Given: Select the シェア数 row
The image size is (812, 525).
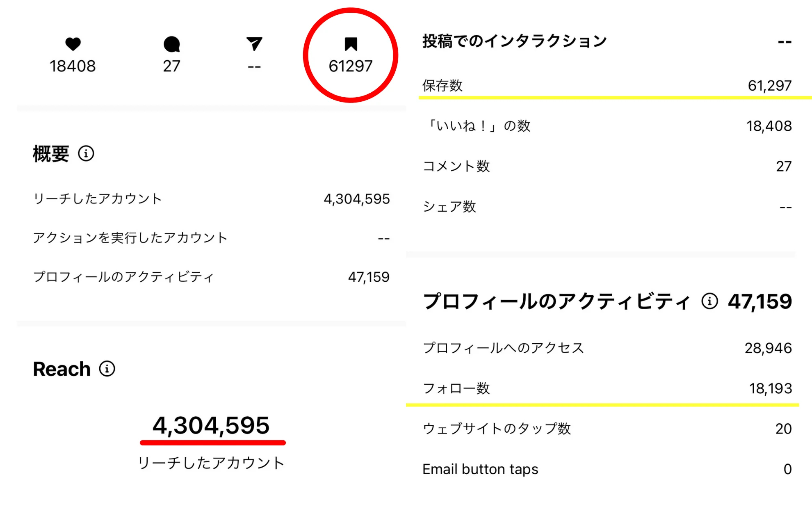Looking at the screenshot, I should click(607, 207).
